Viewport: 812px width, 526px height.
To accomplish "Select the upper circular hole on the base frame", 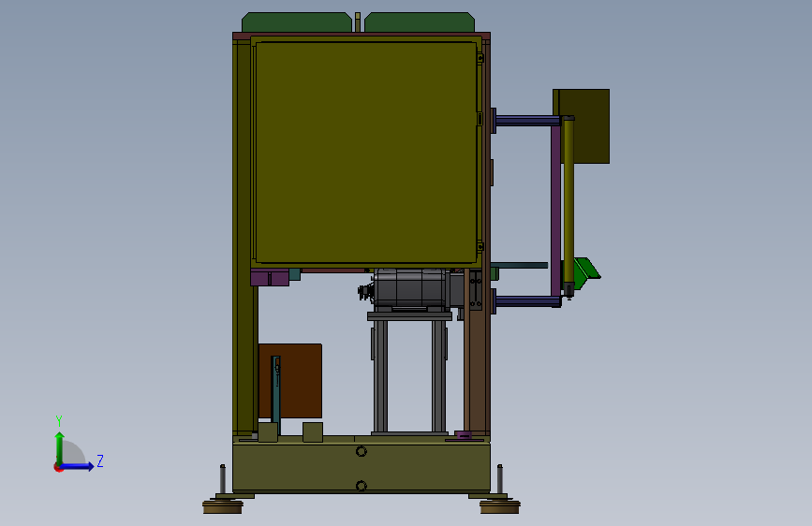I will (x=362, y=451).
